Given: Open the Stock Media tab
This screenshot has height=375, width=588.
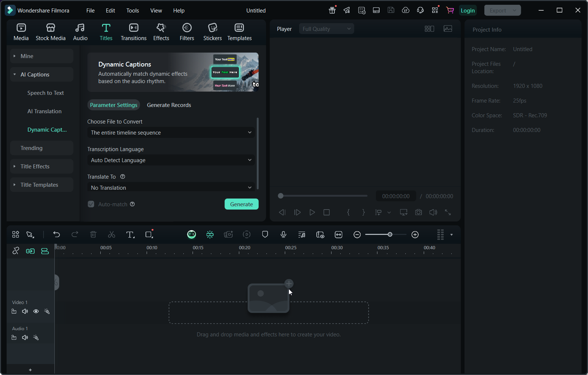Looking at the screenshot, I should point(50,32).
